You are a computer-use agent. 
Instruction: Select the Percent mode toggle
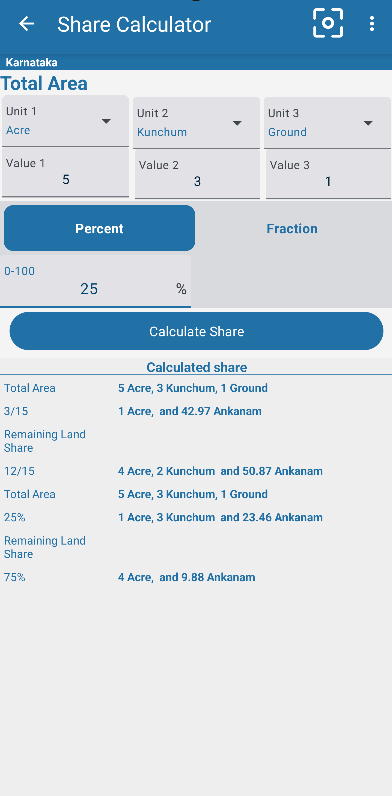100,228
